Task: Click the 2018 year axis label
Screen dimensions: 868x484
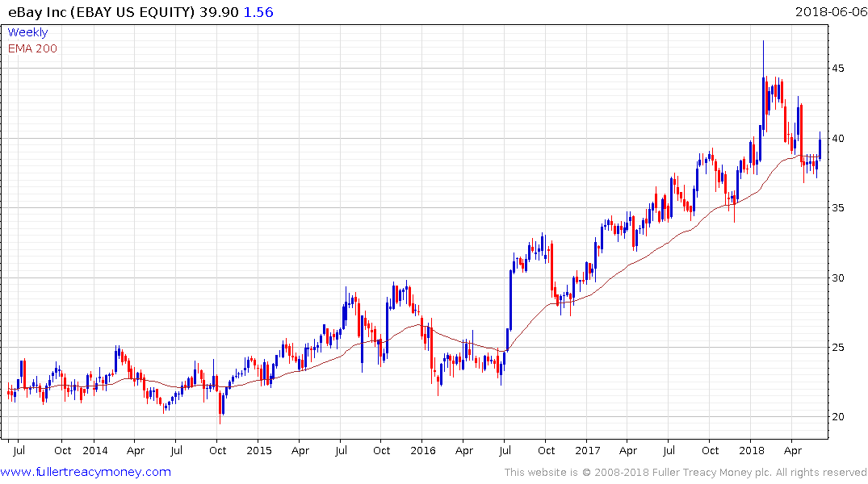Action: pyautogui.click(x=751, y=450)
